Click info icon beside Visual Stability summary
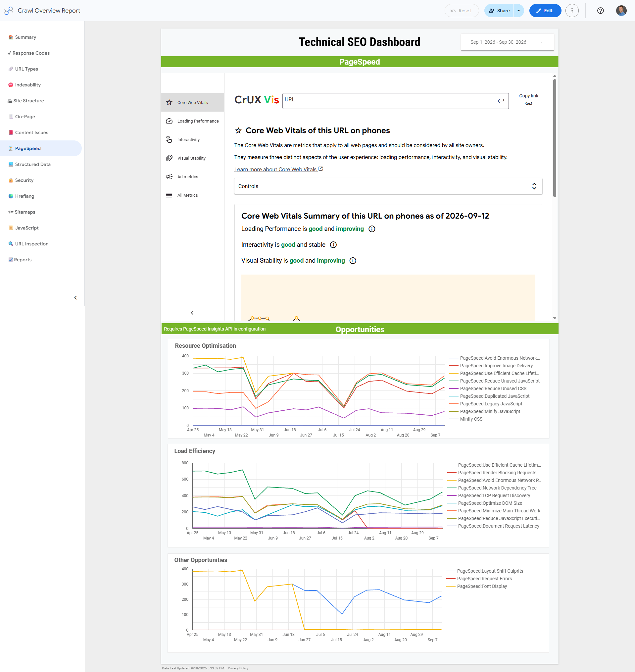This screenshot has width=635, height=672. point(352,261)
